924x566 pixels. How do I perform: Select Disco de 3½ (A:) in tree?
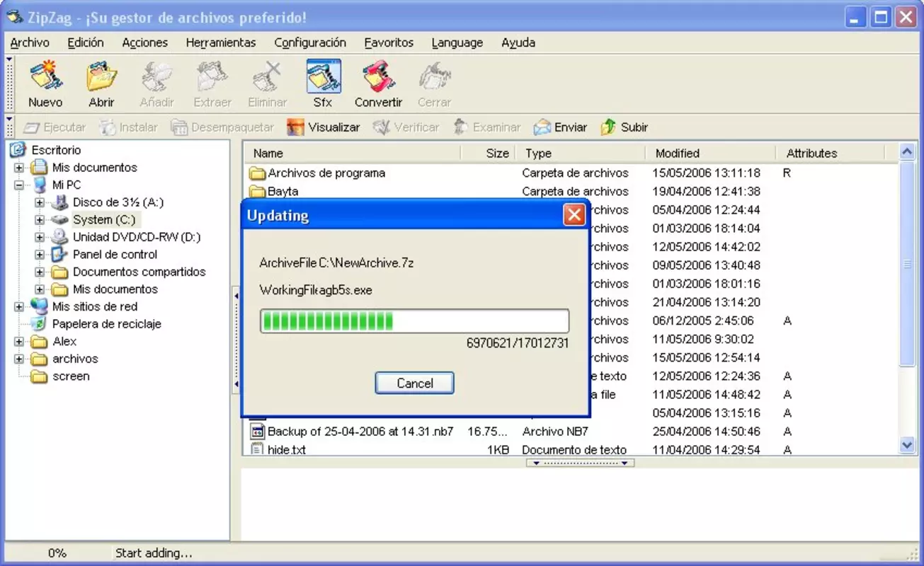[118, 202]
